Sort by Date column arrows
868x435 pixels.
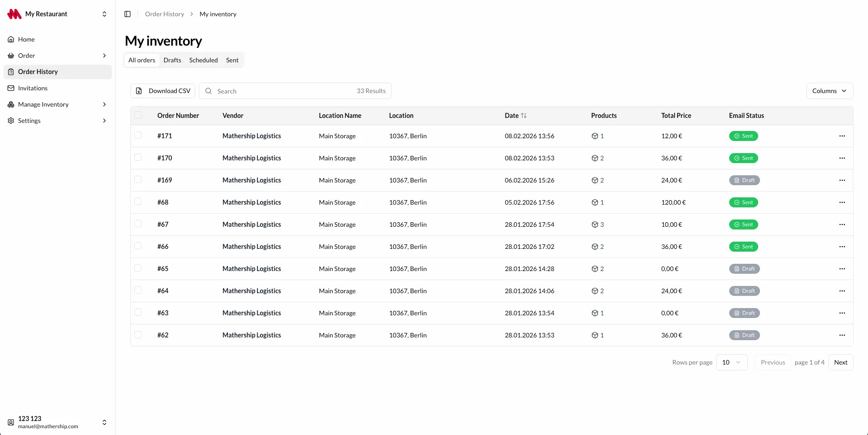click(x=524, y=116)
